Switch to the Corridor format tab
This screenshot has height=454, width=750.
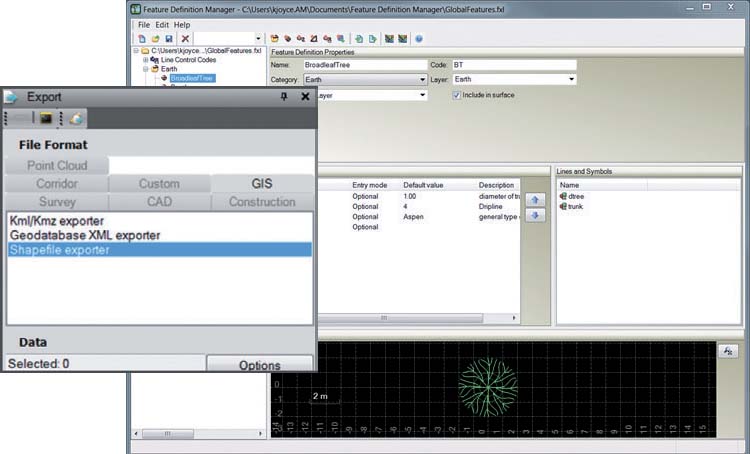pyautogui.click(x=57, y=184)
